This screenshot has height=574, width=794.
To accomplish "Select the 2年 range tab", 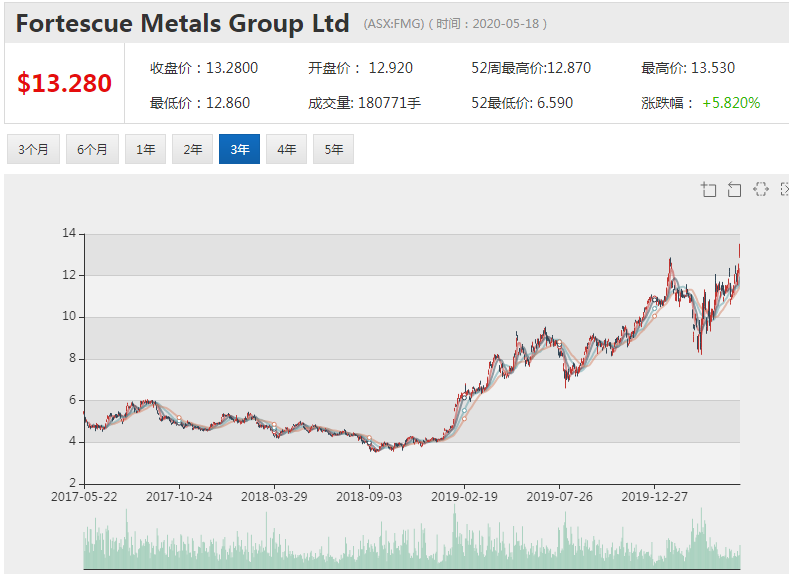I will click(192, 149).
